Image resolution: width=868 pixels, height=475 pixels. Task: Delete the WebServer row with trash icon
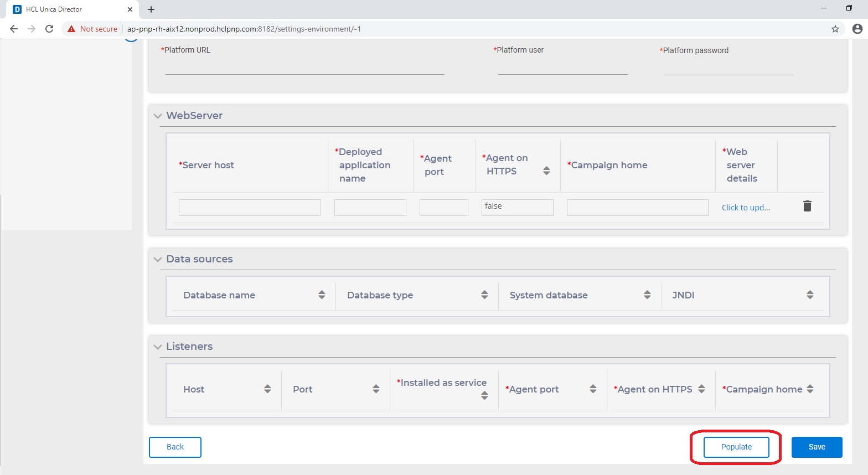pyautogui.click(x=807, y=206)
